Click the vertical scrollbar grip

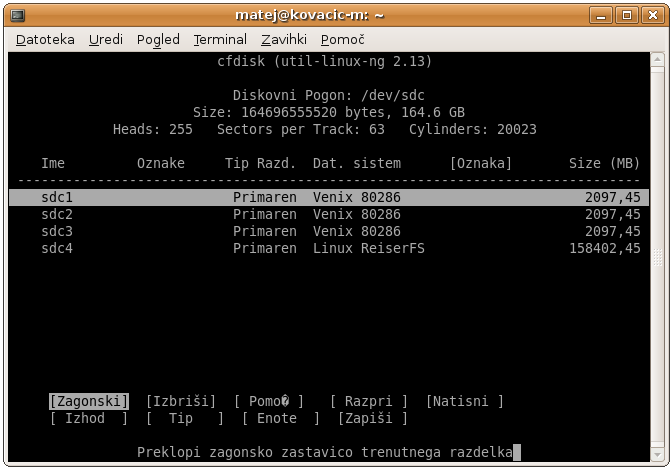[657, 257]
